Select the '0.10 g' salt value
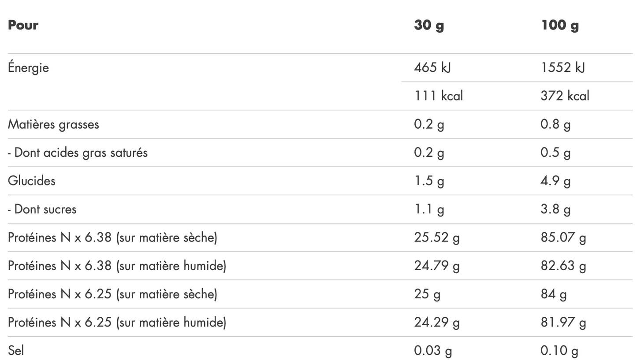 point(559,351)
